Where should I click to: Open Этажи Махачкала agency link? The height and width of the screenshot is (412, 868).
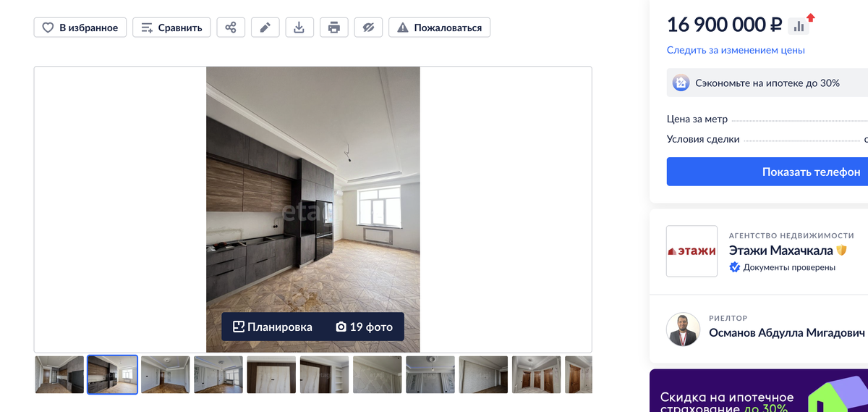click(780, 251)
